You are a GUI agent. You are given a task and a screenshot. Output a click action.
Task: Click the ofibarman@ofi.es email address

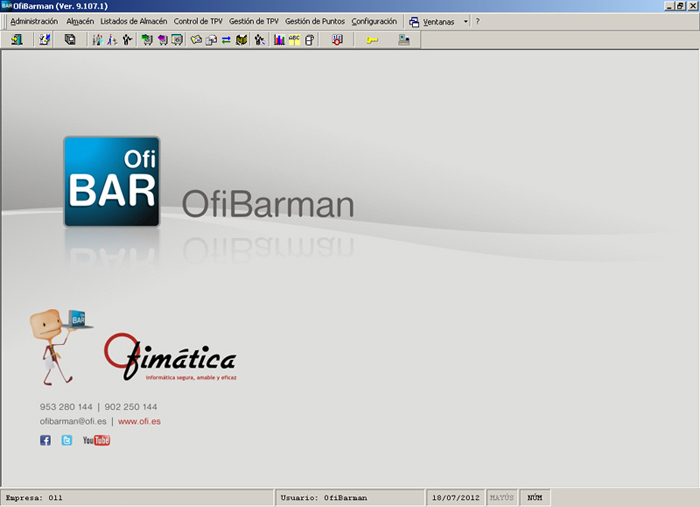pyautogui.click(x=73, y=421)
